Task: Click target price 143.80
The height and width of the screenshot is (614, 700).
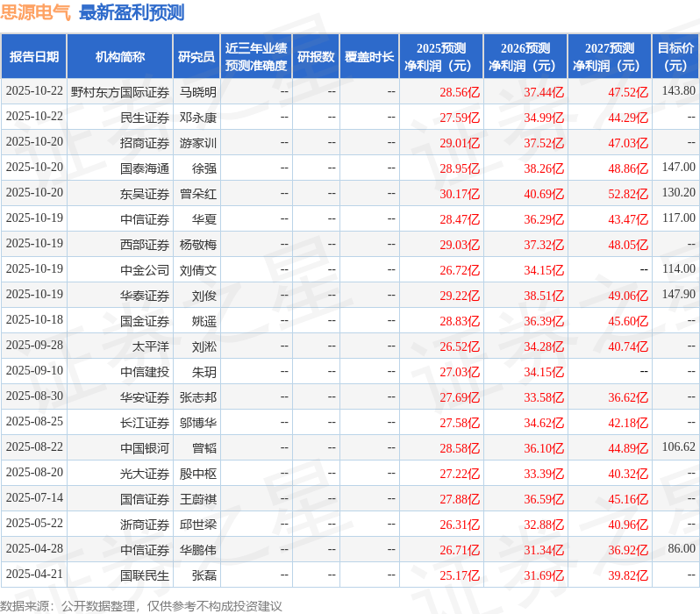Action: click(x=679, y=90)
